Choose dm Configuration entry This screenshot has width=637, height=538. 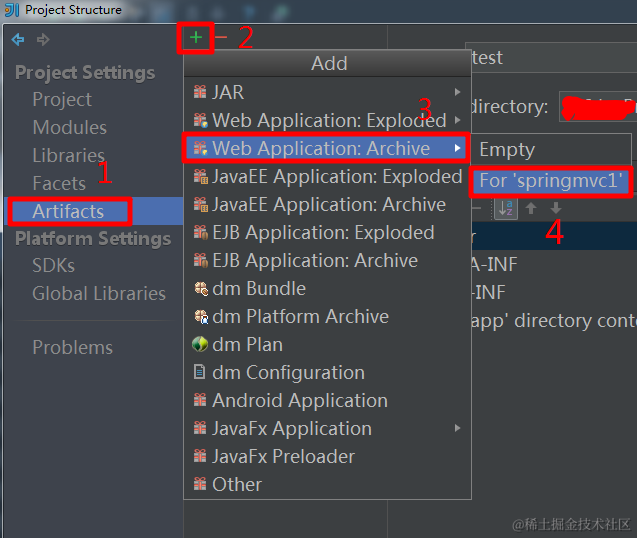point(327,372)
